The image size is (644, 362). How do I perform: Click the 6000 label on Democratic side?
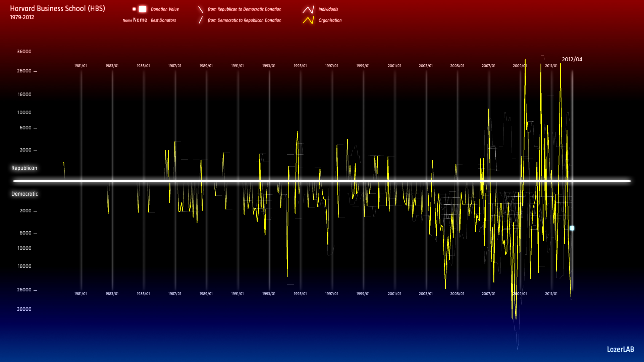[25, 233]
